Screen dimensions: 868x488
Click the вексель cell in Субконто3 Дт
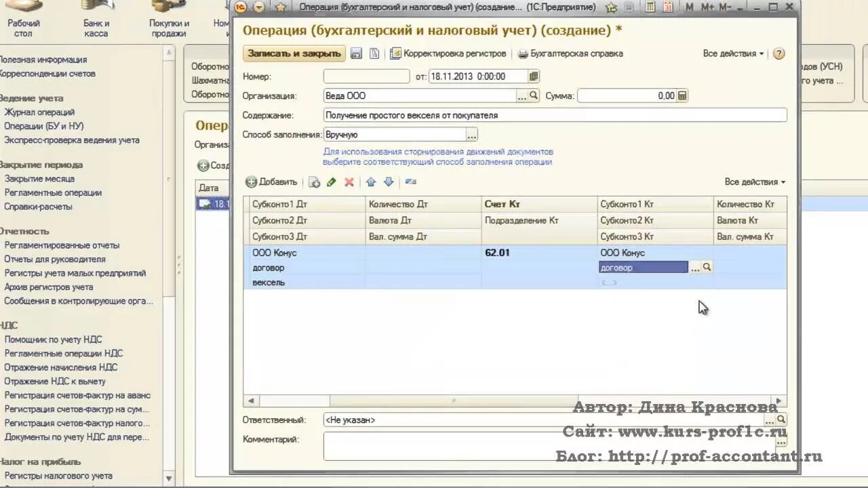[307, 282]
